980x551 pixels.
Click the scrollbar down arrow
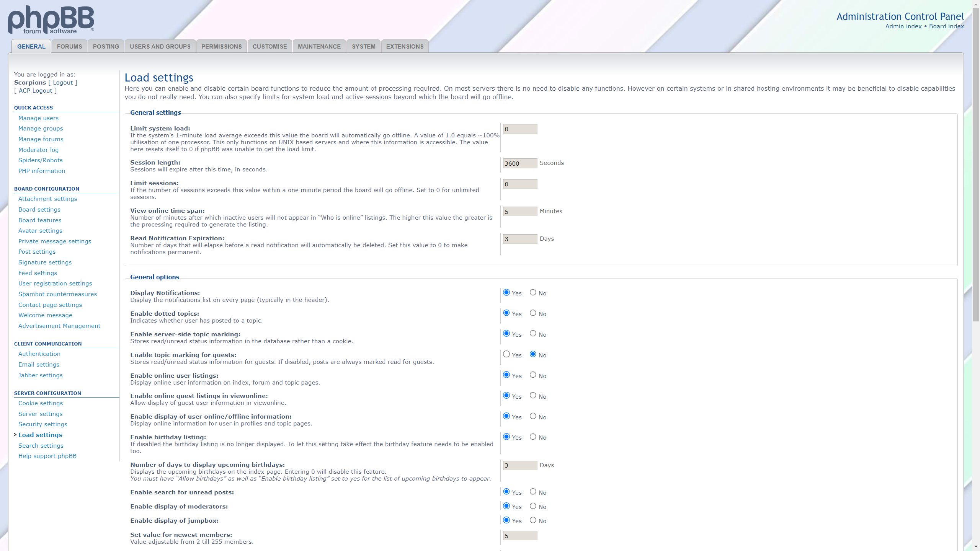tap(976, 547)
